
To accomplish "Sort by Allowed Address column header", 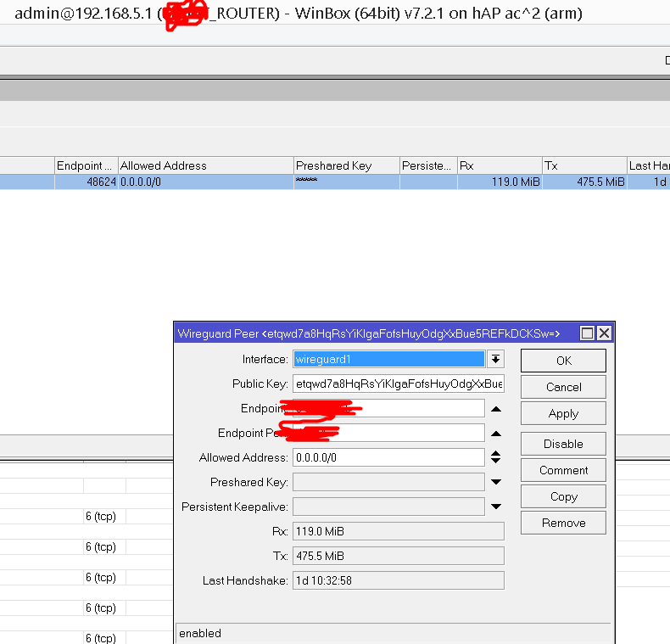I will tap(206, 165).
